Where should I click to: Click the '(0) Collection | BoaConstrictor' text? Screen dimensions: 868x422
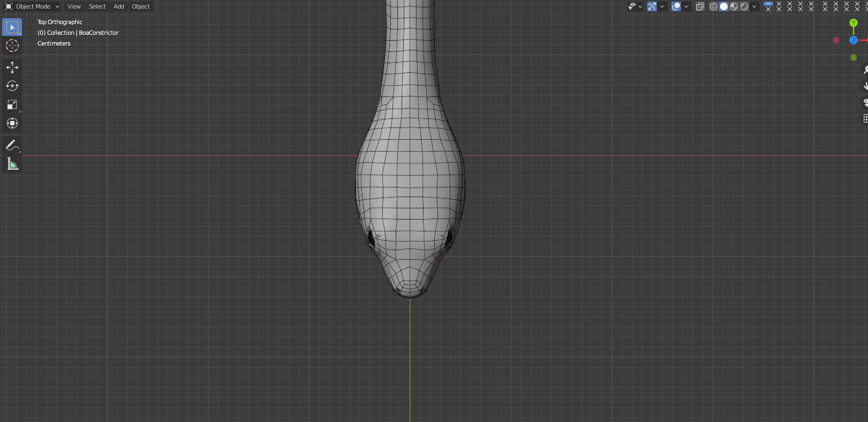pos(78,33)
